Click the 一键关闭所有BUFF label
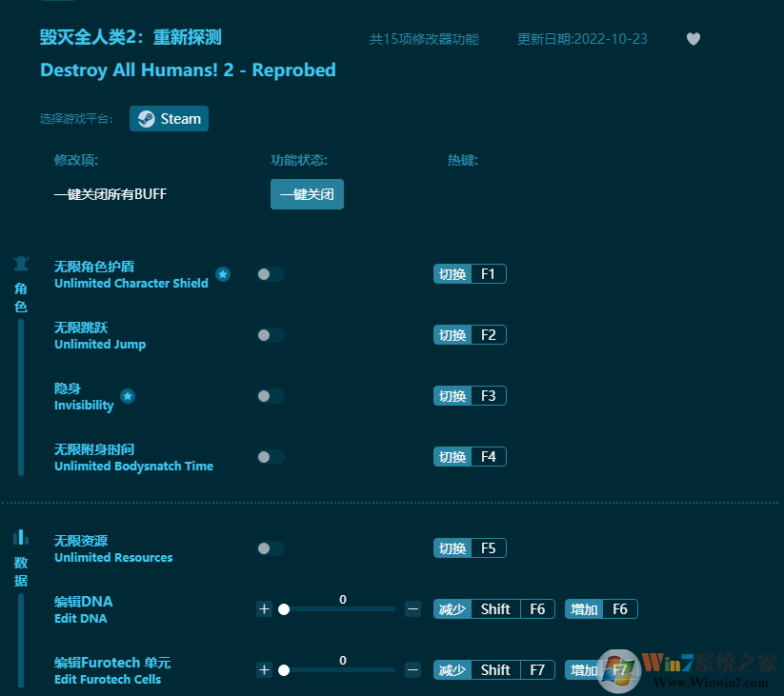The width and height of the screenshot is (784, 696). 111,194
